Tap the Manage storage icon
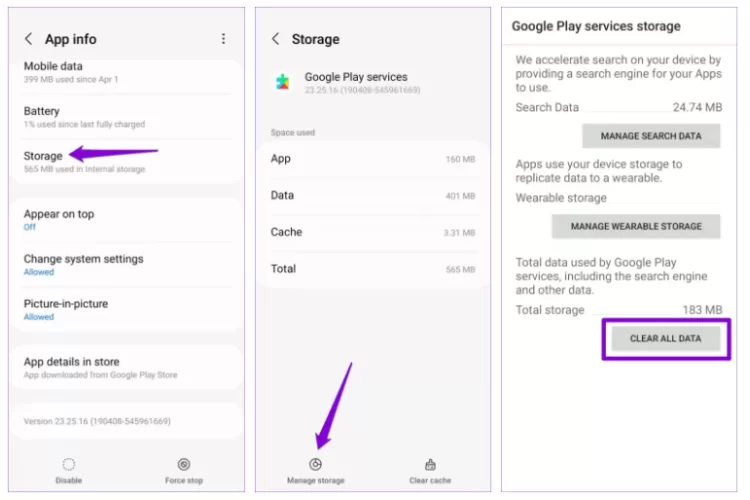Viewport: 750px width, 500px height. (315, 465)
